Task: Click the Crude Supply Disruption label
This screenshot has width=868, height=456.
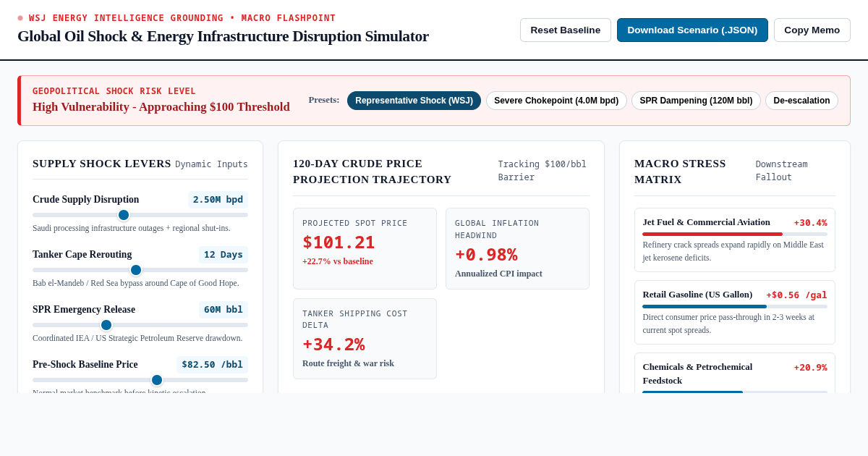Action: coord(85,200)
